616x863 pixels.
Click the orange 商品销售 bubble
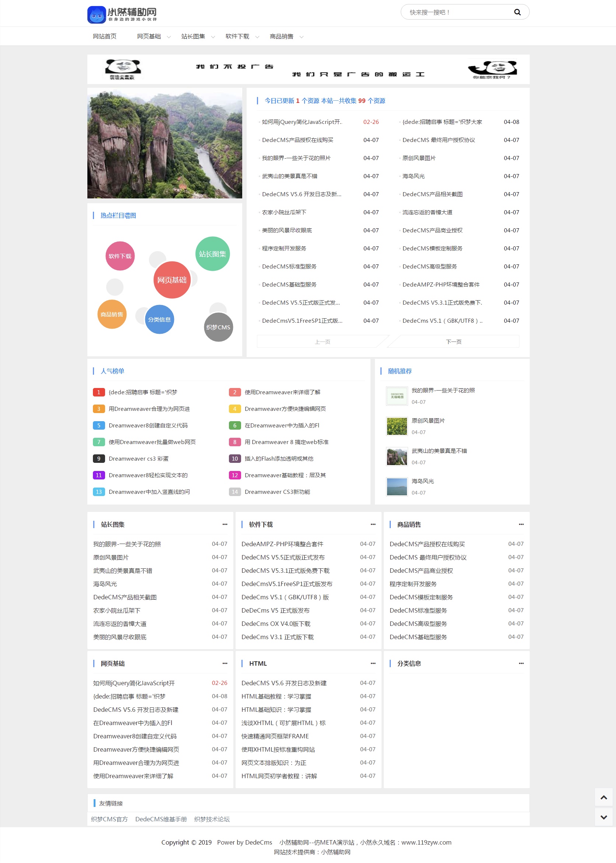112,314
